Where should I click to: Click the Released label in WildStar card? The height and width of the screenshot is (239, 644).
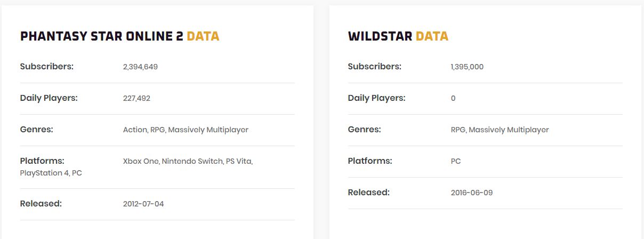tap(369, 192)
